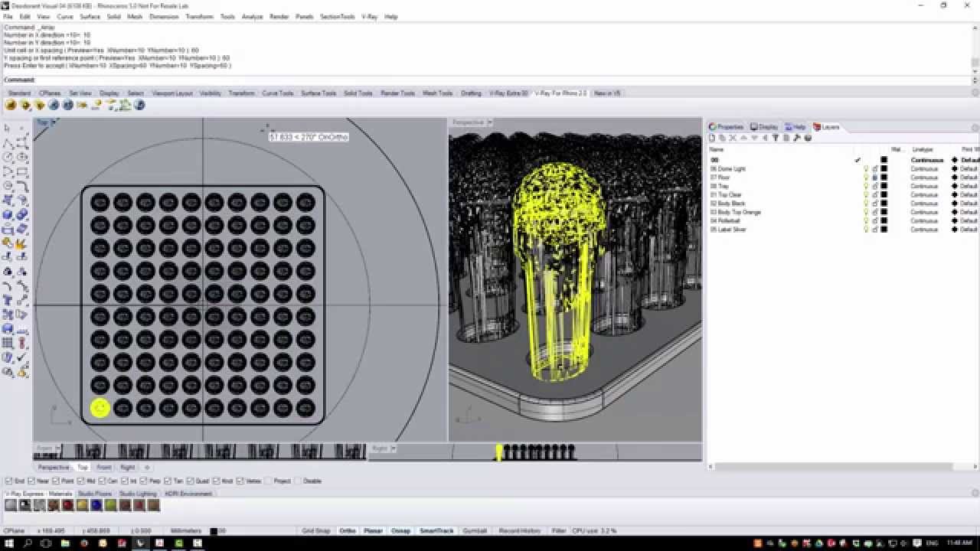Switch to the Studio Lighting tab
980x551 pixels.
click(139, 494)
